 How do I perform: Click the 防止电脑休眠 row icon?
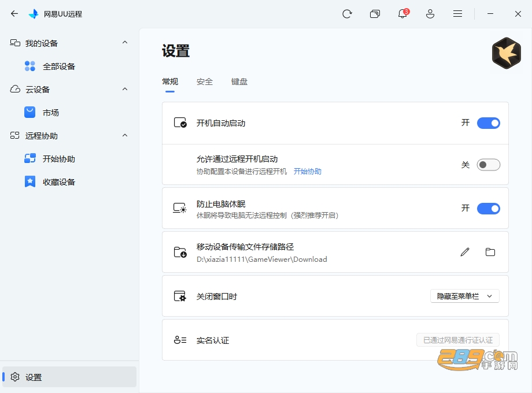click(180, 208)
